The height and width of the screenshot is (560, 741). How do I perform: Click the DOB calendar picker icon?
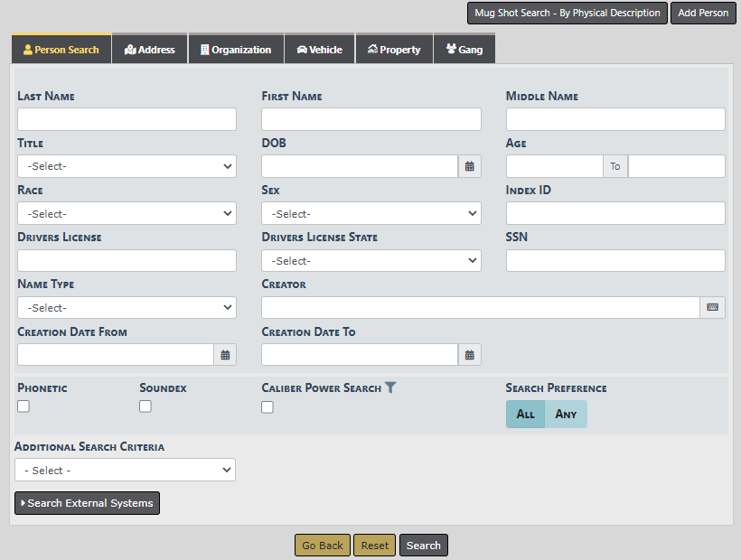click(470, 166)
